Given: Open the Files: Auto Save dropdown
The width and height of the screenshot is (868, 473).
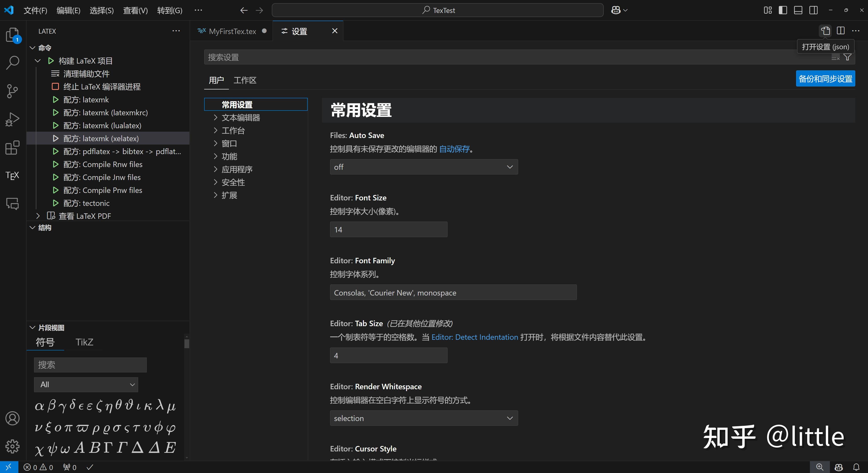Looking at the screenshot, I should (424, 167).
